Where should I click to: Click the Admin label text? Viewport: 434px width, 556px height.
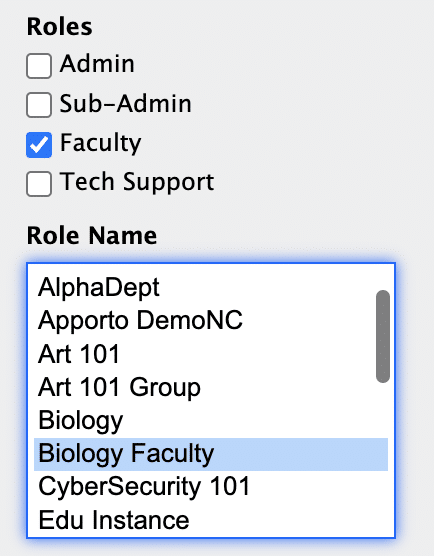(x=97, y=64)
